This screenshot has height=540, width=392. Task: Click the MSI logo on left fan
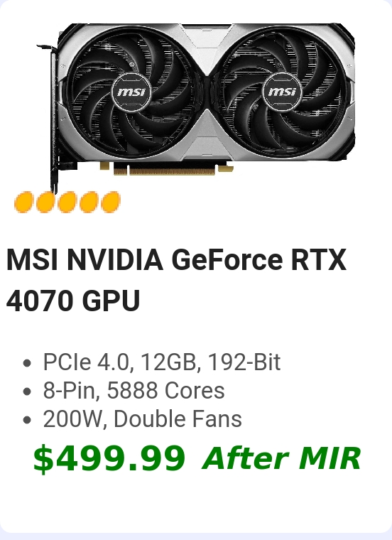click(x=131, y=92)
